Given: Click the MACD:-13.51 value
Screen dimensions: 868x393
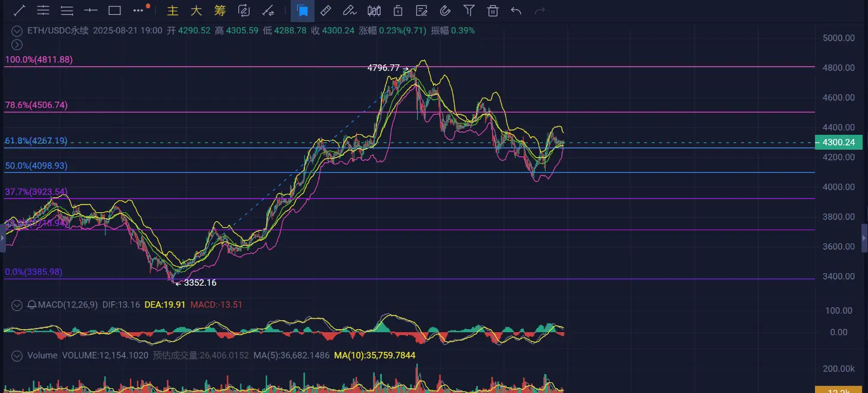Looking at the screenshot, I should (x=216, y=305).
